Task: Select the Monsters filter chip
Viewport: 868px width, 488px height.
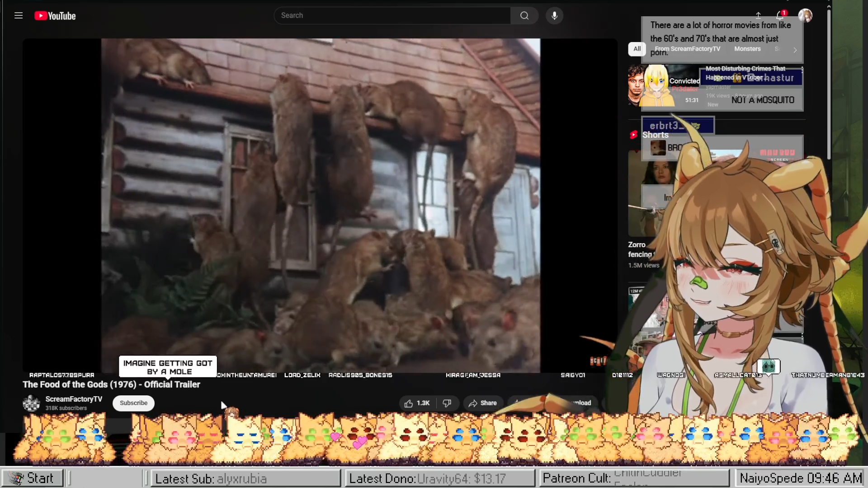Action: click(747, 49)
